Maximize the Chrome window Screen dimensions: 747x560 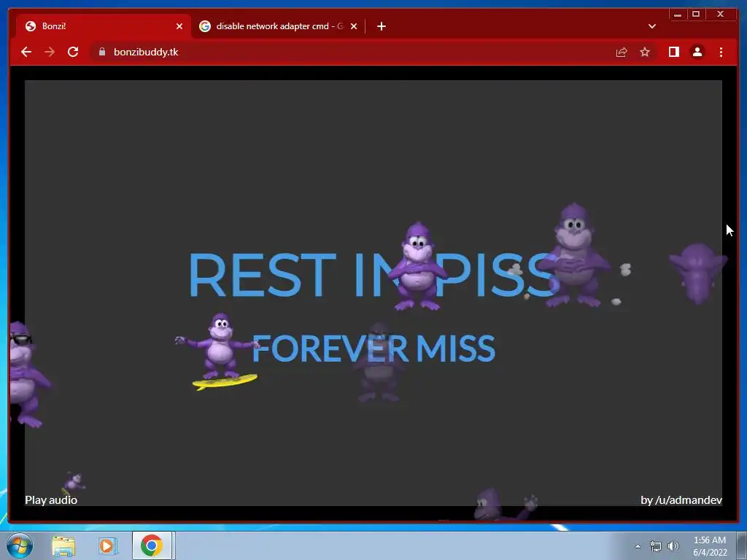pyautogui.click(x=695, y=15)
